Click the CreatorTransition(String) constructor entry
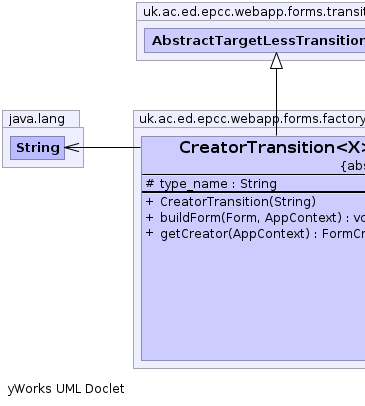This screenshot has height=406, width=365. click(231, 202)
